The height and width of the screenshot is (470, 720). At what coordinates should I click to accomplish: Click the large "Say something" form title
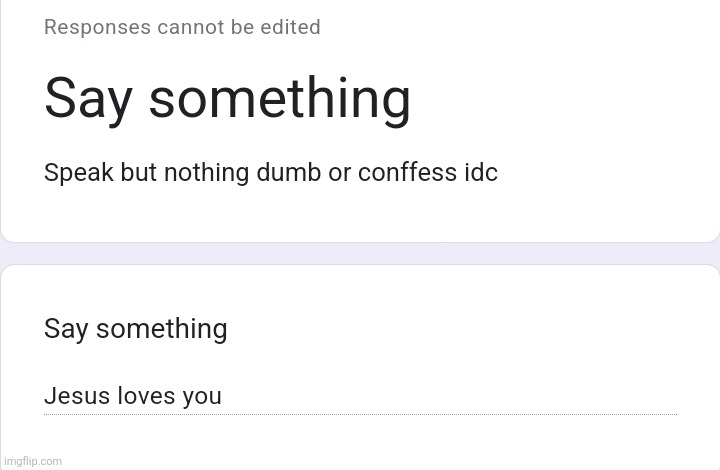[x=227, y=99]
